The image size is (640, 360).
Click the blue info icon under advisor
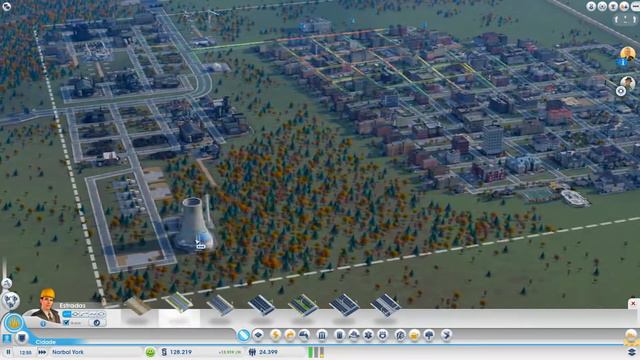click(x=43, y=324)
